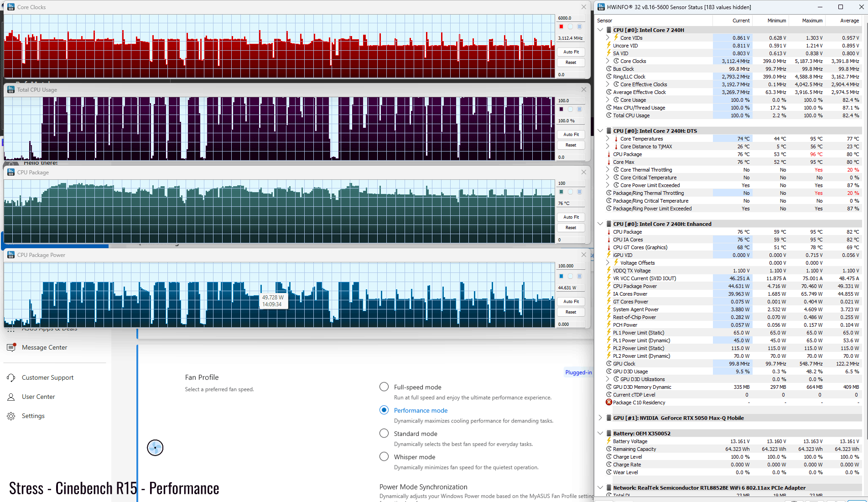Open Message Center in MyASUS sidebar
868x502 pixels.
coord(44,347)
